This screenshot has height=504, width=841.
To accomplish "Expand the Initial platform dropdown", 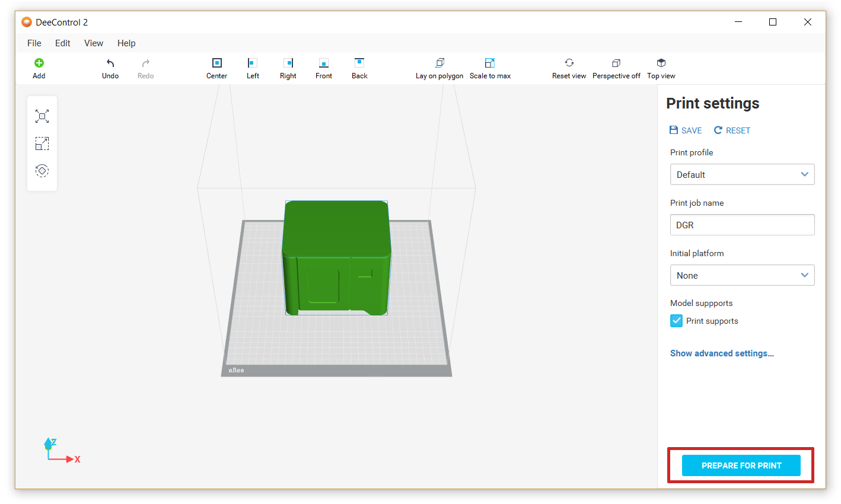I will click(x=742, y=275).
